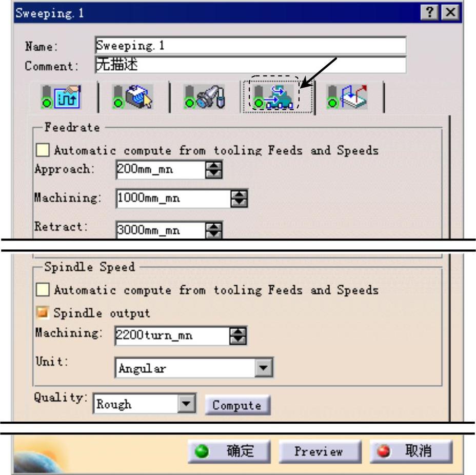Open the geometry tab icon
Image resolution: width=476 pixels, height=475 pixels.
[133, 97]
